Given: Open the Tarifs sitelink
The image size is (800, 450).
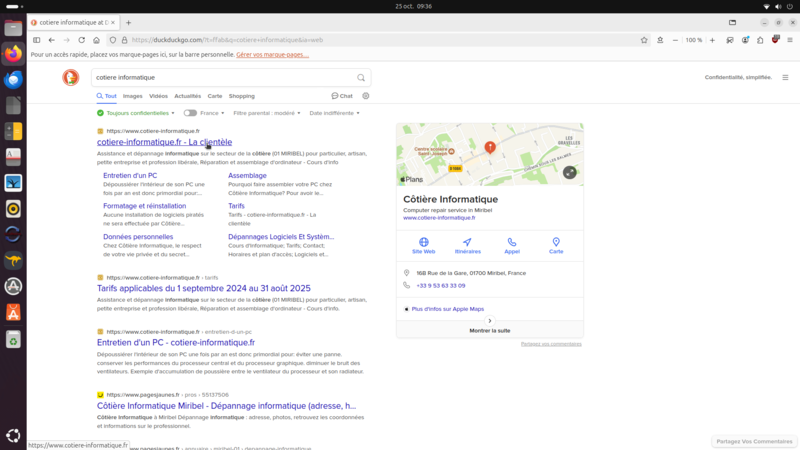Looking at the screenshot, I should pyautogui.click(x=236, y=206).
